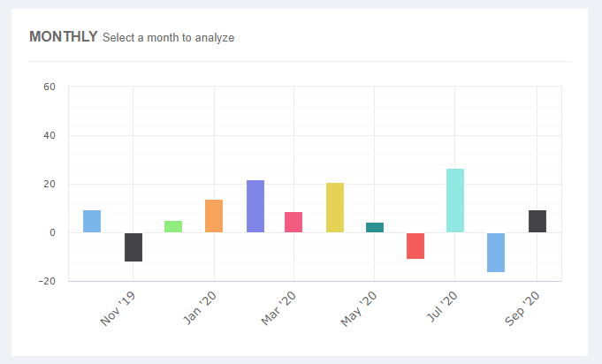Click the small green bar
This screenshot has height=364, width=602.
point(173,227)
